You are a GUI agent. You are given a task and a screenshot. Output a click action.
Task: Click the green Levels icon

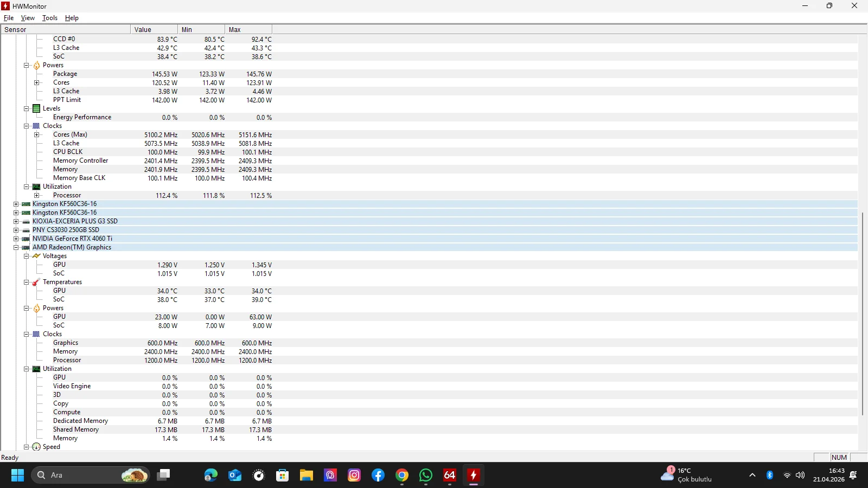(36, 108)
